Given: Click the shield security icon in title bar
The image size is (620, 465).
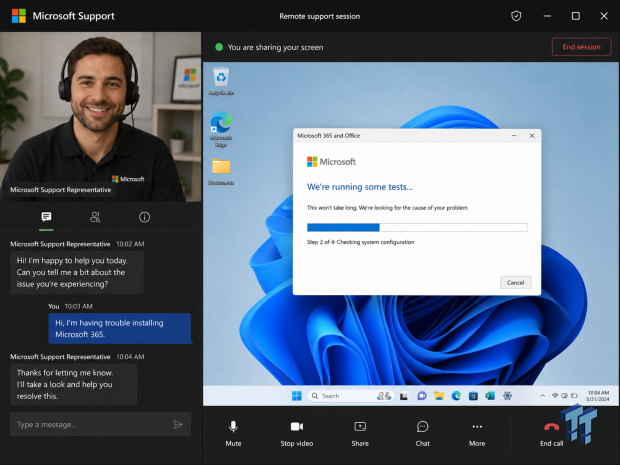Looking at the screenshot, I should tap(516, 16).
